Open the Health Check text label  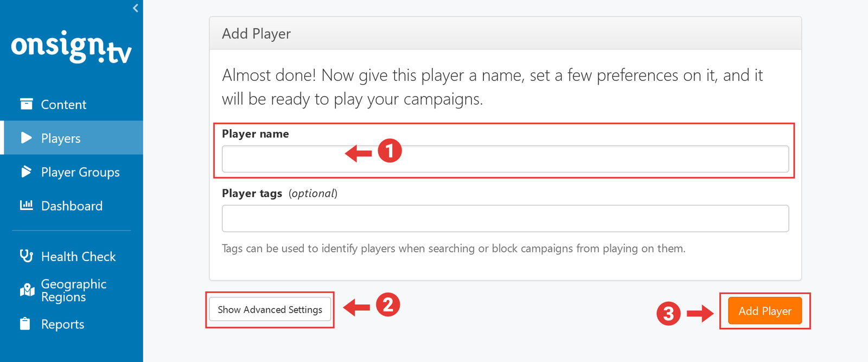(x=78, y=257)
